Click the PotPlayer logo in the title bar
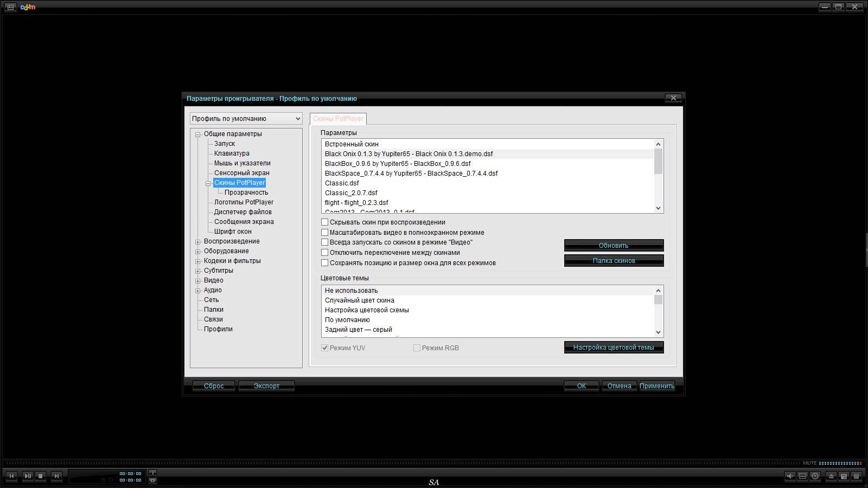 tap(28, 7)
